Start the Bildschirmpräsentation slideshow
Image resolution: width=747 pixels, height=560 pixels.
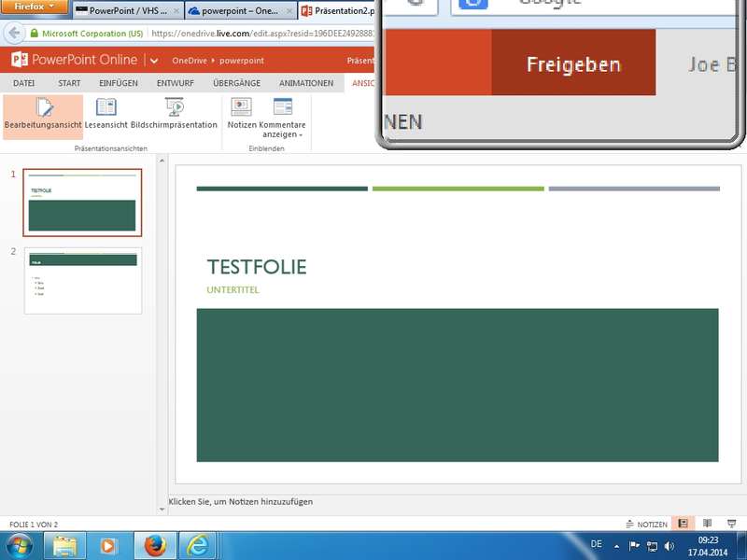coord(174,114)
